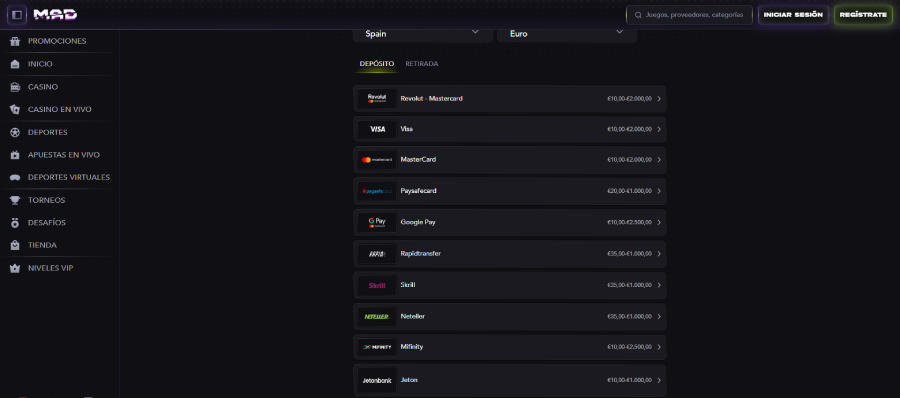Screen dimensions: 900x398
Task: Click the search magnifier icon
Action: pyautogui.click(x=637, y=15)
